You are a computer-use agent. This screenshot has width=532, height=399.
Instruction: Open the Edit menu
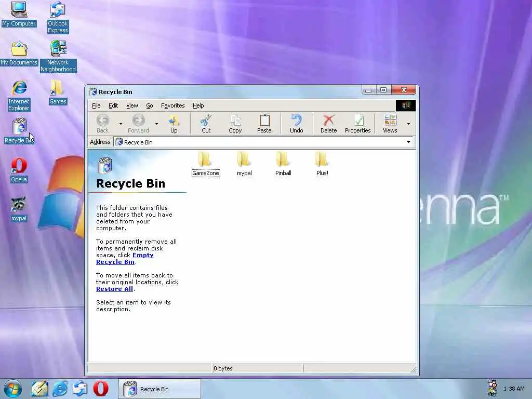113,105
